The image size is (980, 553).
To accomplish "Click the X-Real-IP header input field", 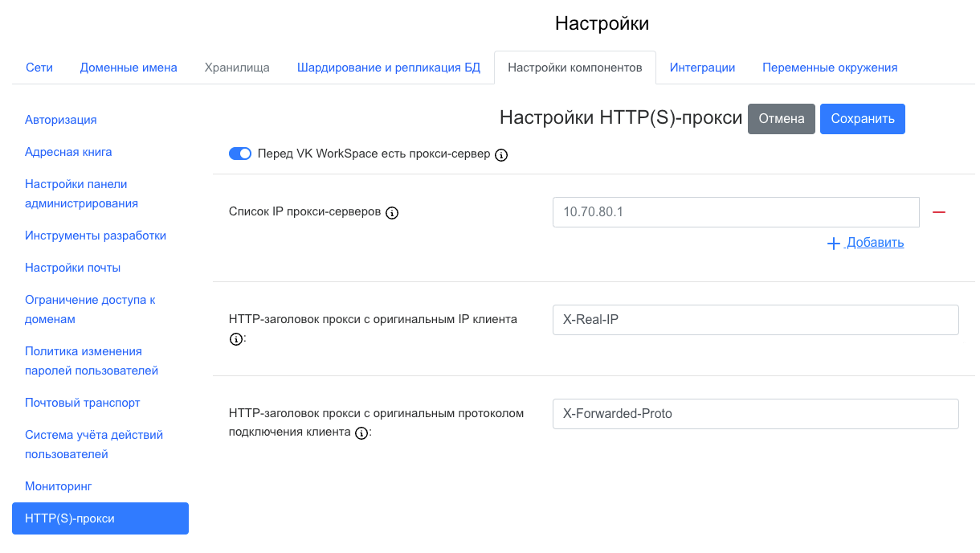I will [755, 320].
